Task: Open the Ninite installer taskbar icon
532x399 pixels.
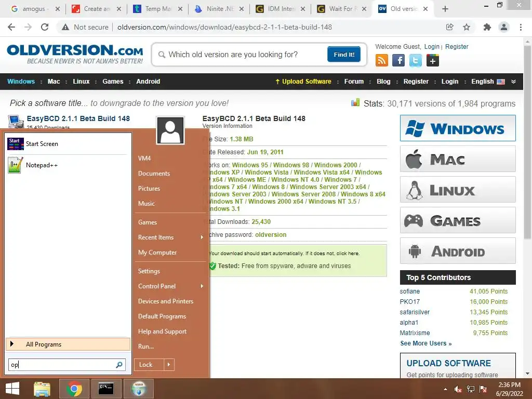Action: [x=139, y=389]
